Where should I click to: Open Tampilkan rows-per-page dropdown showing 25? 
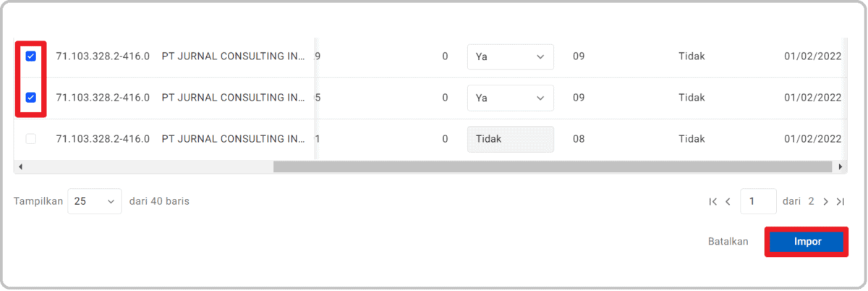95,201
